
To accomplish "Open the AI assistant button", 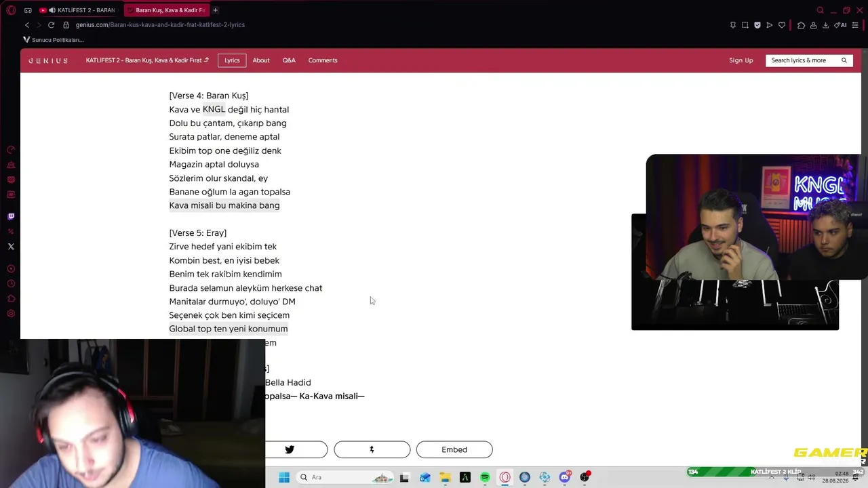I will point(841,25).
